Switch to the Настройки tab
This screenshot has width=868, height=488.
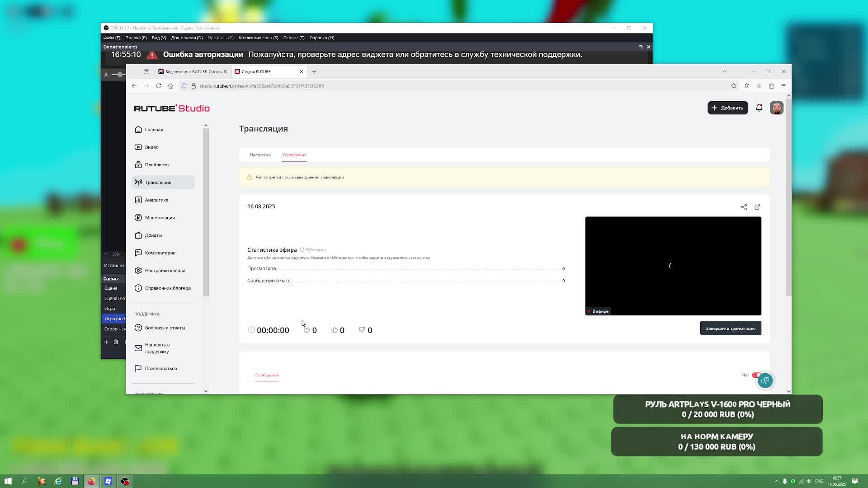(x=260, y=155)
